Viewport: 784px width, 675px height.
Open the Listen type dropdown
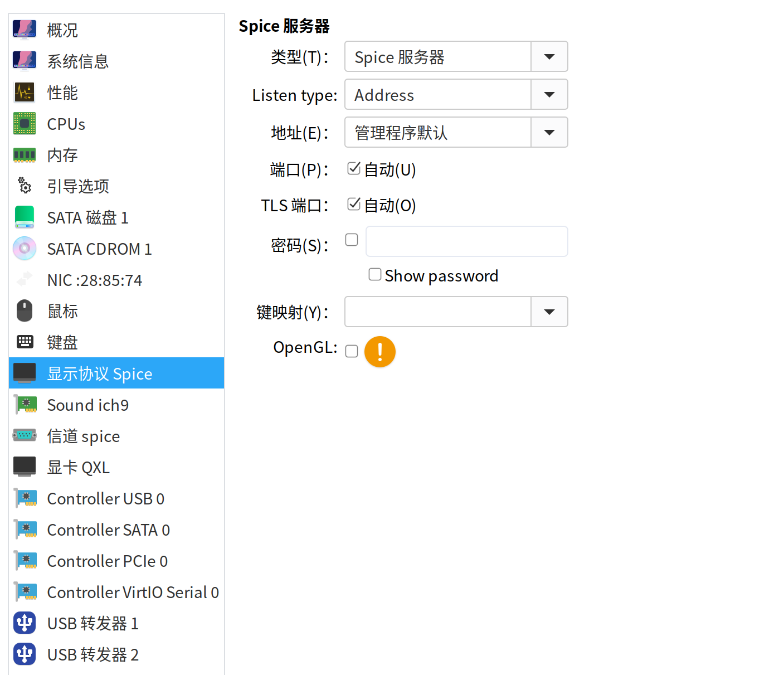click(549, 94)
